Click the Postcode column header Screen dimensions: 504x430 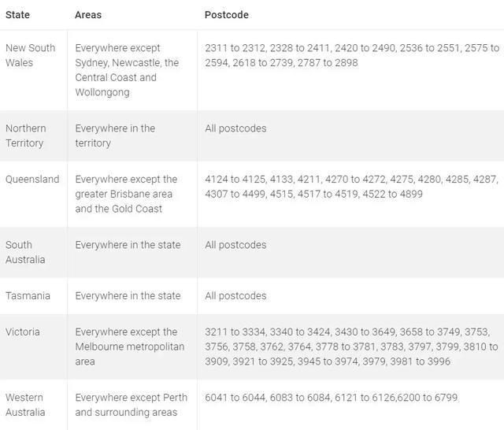coord(227,15)
